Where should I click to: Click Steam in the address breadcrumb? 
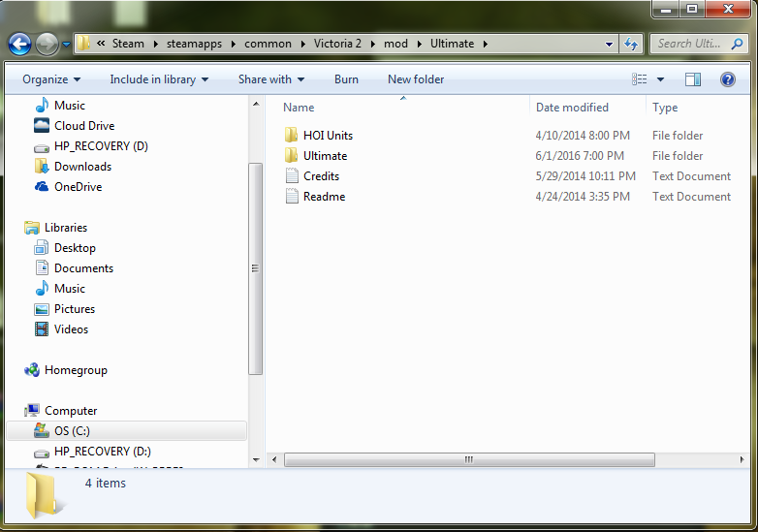(128, 44)
